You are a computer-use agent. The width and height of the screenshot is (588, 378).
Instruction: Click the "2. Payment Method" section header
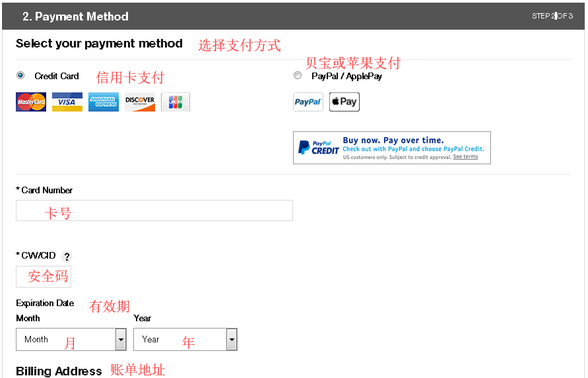[75, 16]
